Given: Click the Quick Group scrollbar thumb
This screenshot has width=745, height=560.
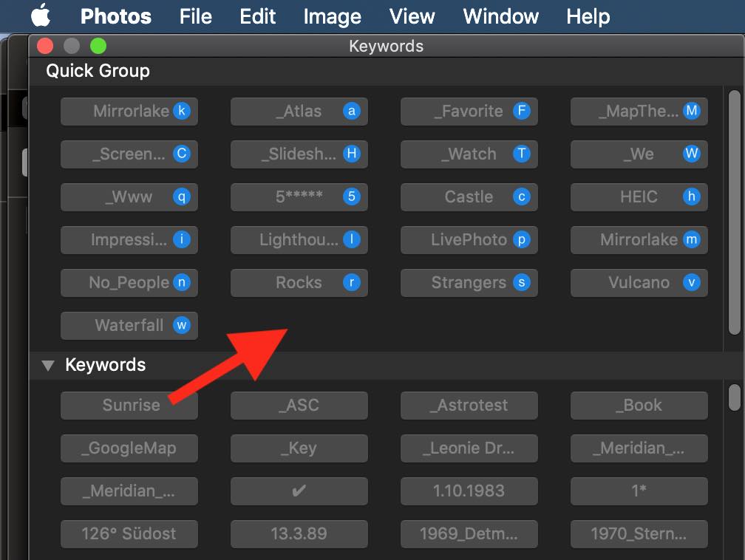Looking at the screenshot, I should (x=735, y=212).
